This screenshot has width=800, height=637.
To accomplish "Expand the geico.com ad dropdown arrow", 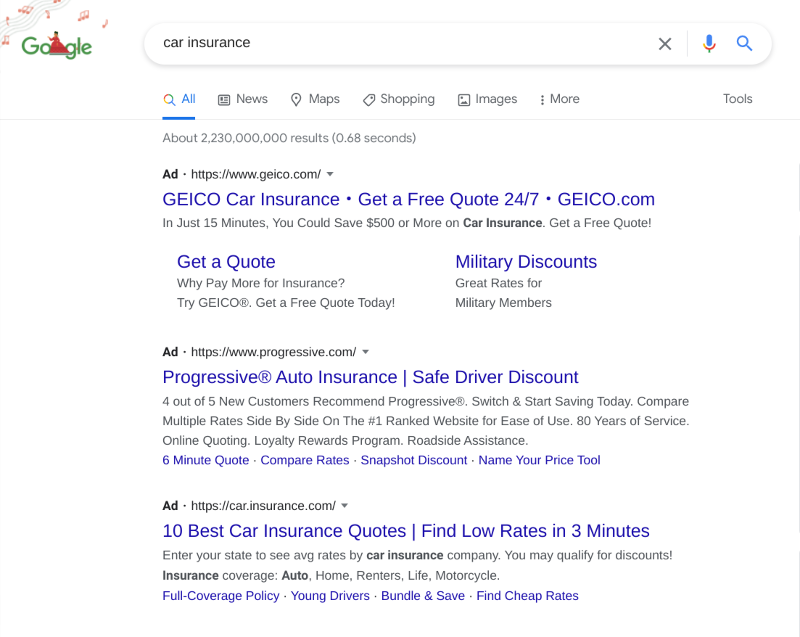I will pyautogui.click(x=331, y=174).
